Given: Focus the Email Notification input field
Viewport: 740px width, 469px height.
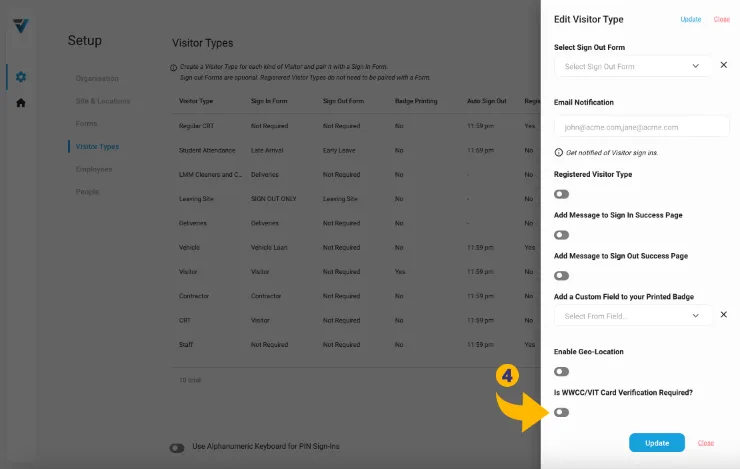Looking at the screenshot, I should pyautogui.click(x=641, y=127).
